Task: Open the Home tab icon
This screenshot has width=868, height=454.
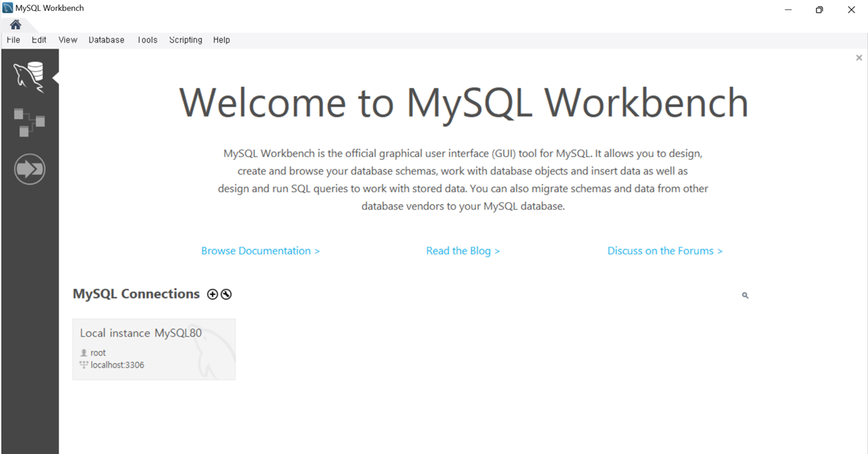Action: point(16,25)
